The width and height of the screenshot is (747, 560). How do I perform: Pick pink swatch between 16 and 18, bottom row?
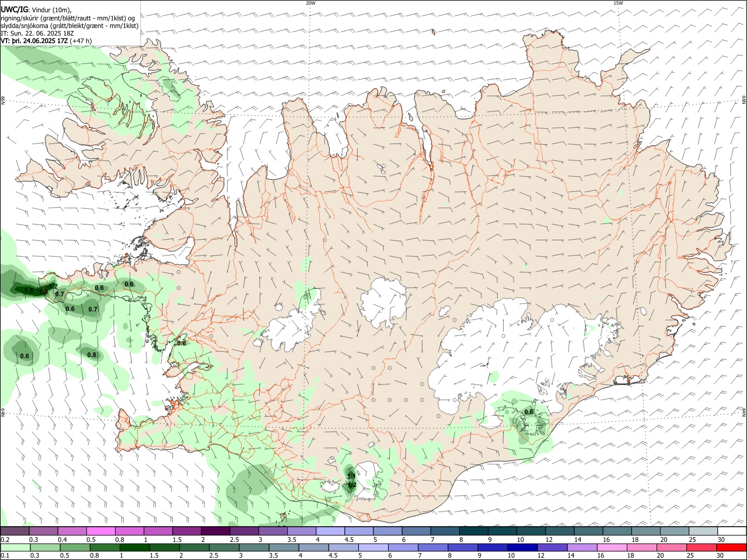click(x=612, y=547)
